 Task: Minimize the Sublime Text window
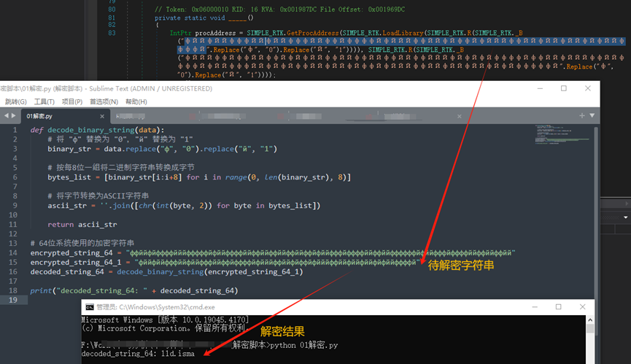coord(540,88)
